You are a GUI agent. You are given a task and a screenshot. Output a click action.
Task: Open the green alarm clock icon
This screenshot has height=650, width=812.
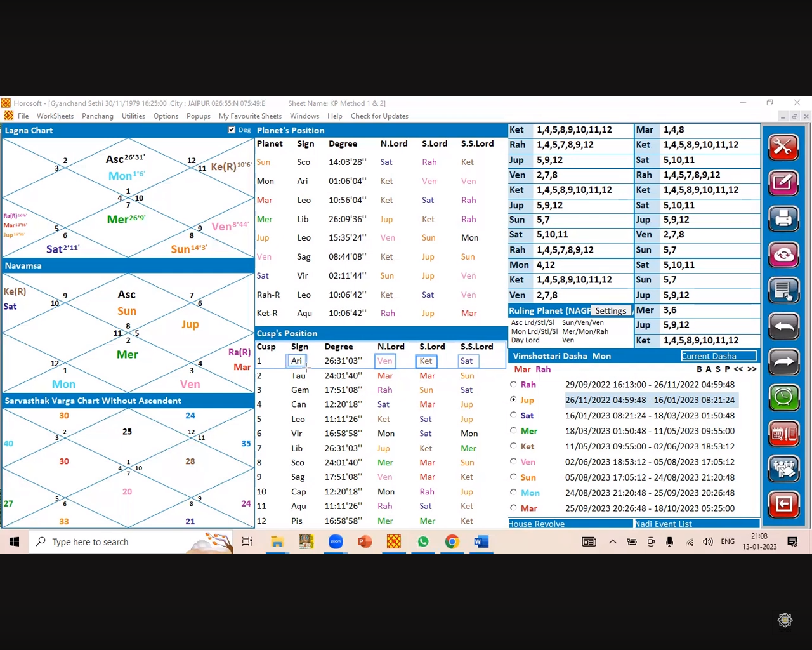point(783,398)
